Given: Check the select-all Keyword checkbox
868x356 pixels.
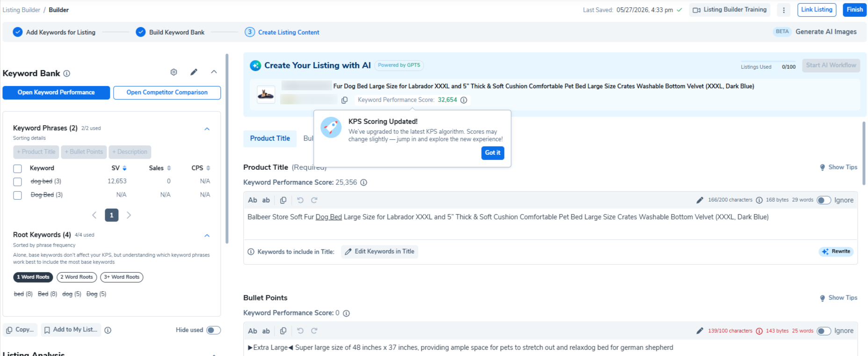Looking at the screenshot, I should click(18, 169).
